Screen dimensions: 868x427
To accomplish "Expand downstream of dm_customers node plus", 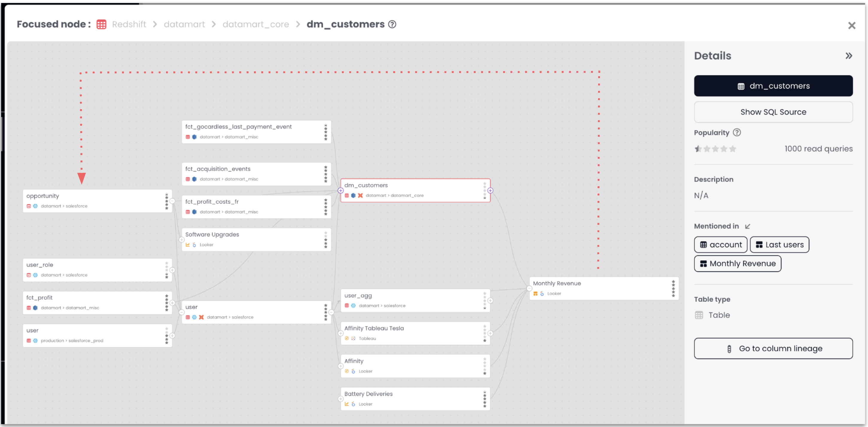I will (x=490, y=190).
